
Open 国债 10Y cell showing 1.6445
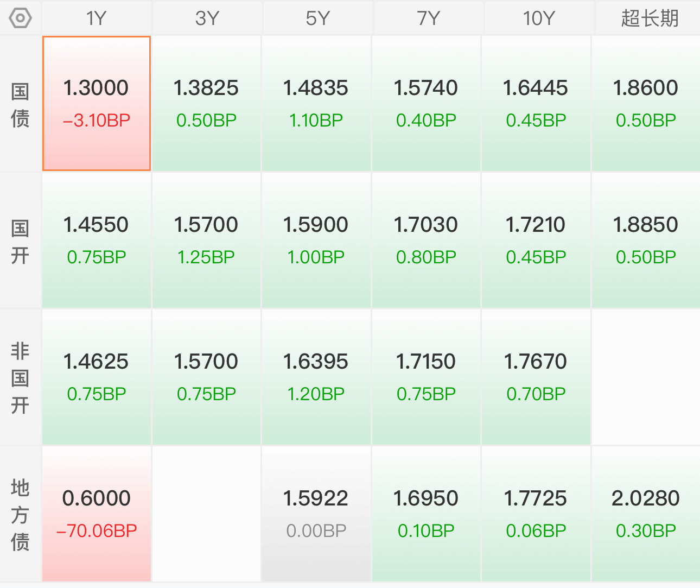coord(536,104)
